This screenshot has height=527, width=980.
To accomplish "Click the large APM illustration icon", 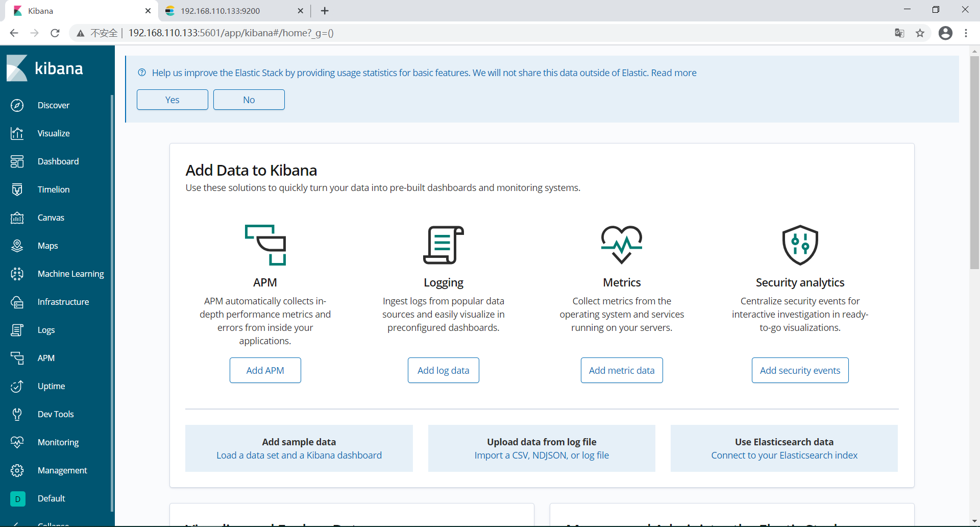I will pyautogui.click(x=265, y=245).
